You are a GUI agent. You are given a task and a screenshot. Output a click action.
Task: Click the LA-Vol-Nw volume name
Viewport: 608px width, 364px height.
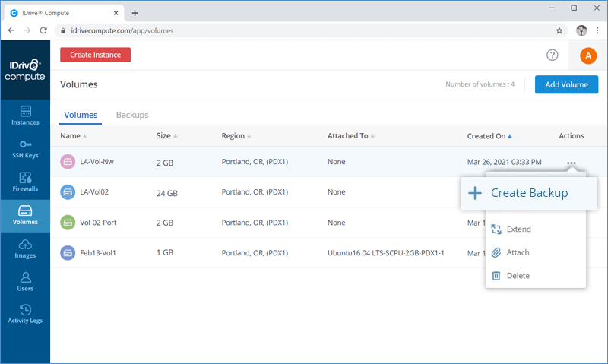pyautogui.click(x=97, y=162)
